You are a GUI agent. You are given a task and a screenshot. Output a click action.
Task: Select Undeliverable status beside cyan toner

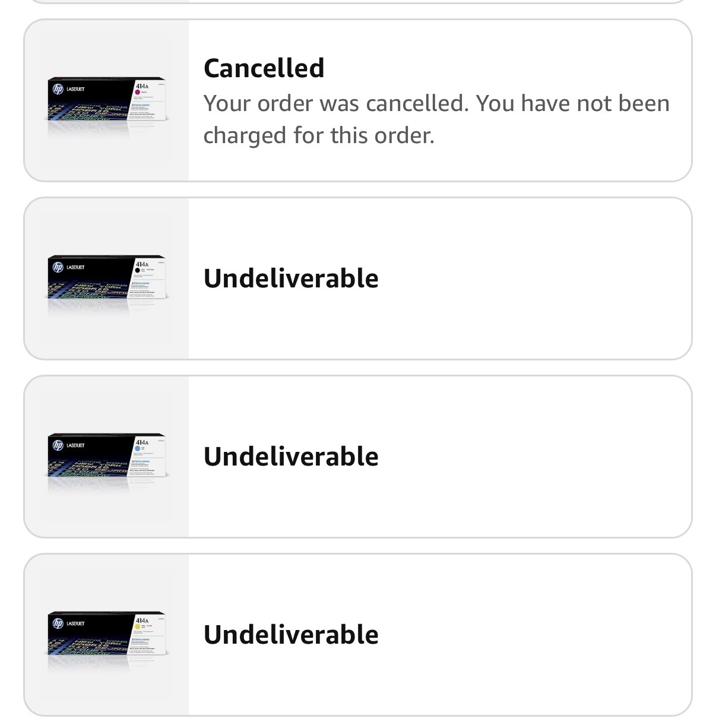(291, 457)
